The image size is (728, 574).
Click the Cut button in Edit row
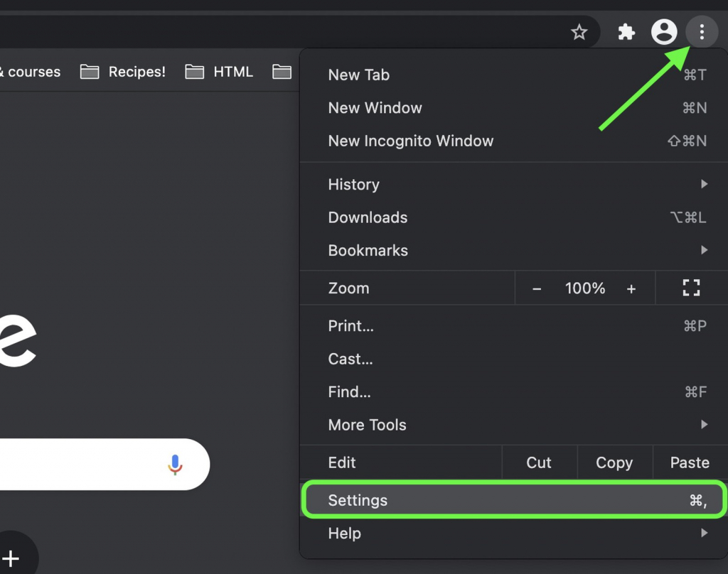(539, 462)
